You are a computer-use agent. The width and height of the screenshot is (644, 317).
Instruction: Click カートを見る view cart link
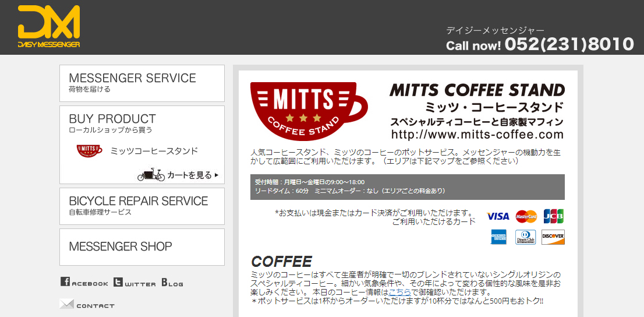click(x=193, y=175)
